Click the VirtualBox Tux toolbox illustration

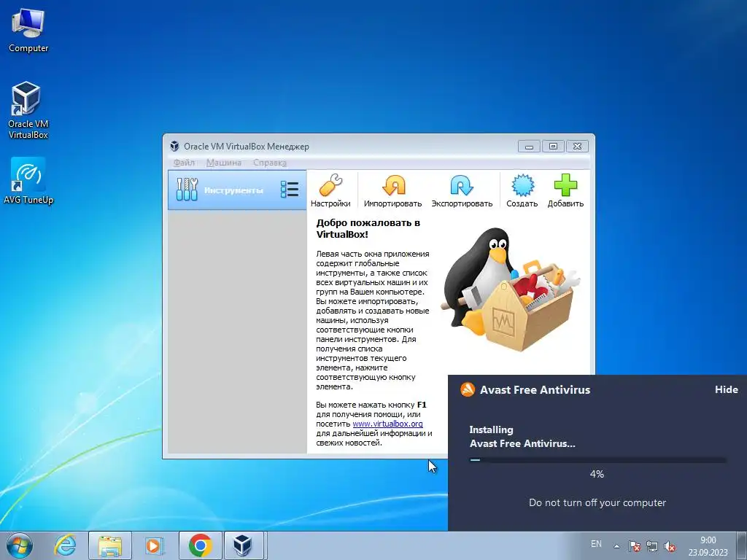tap(510, 289)
